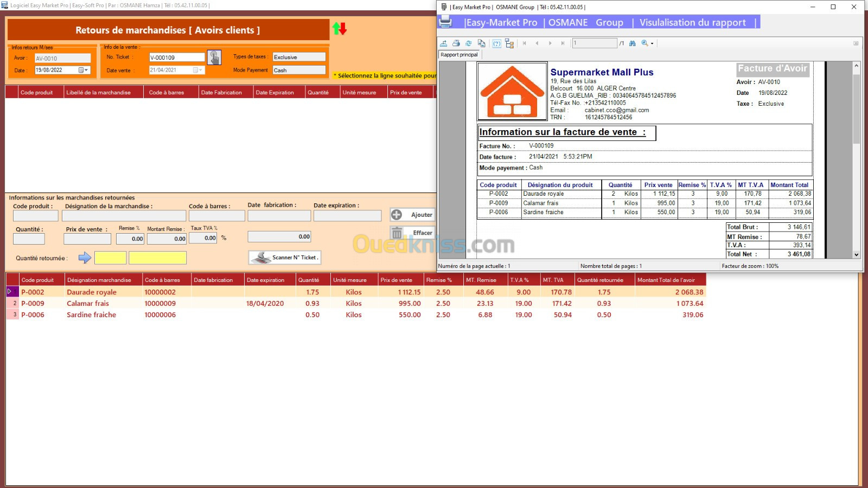
Task: Click the Date fabrication input field
Action: [279, 215]
